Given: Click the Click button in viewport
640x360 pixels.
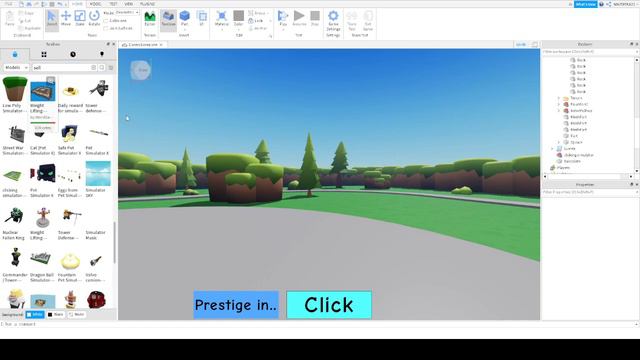Looking at the screenshot, I should coord(329,305).
